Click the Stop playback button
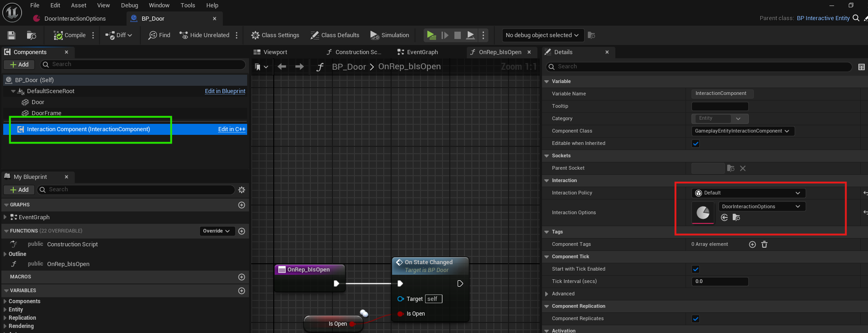The height and width of the screenshot is (333, 868). [x=458, y=35]
